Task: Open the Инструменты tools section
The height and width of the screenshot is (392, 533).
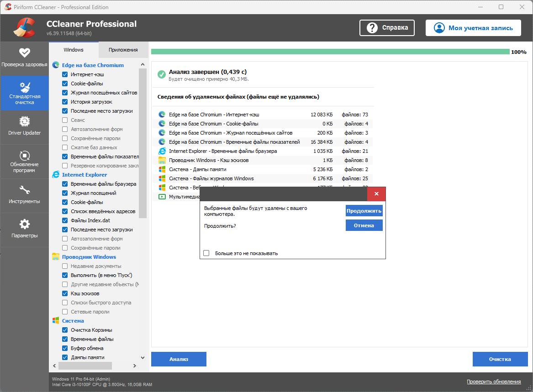Action: tap(25, 196)
